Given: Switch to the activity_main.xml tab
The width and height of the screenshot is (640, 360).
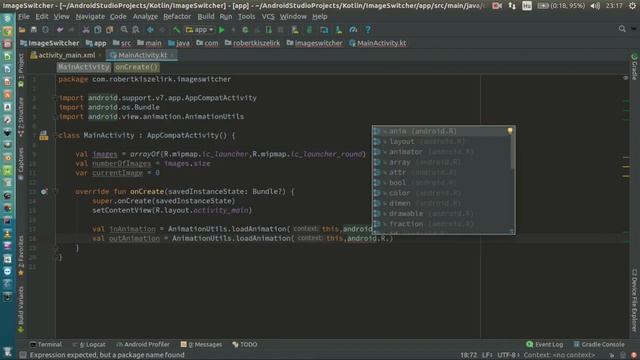Looking at the screenshot, I should coord(66,55).
